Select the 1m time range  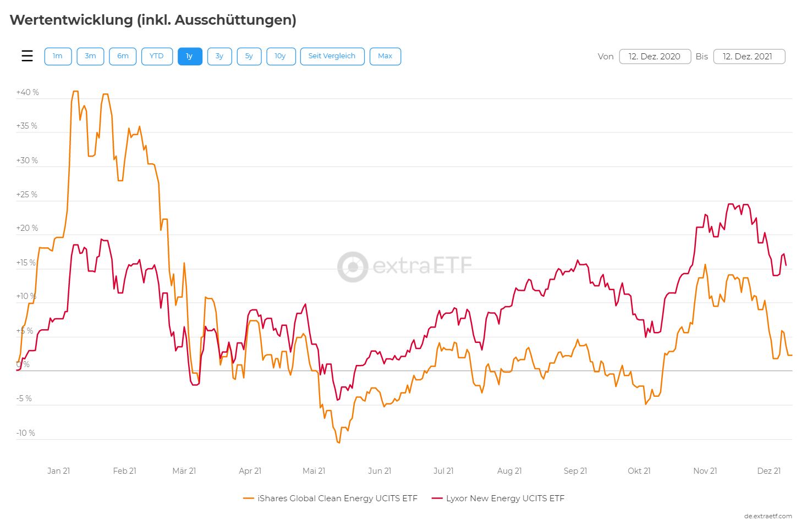click(x=58, y=56)
